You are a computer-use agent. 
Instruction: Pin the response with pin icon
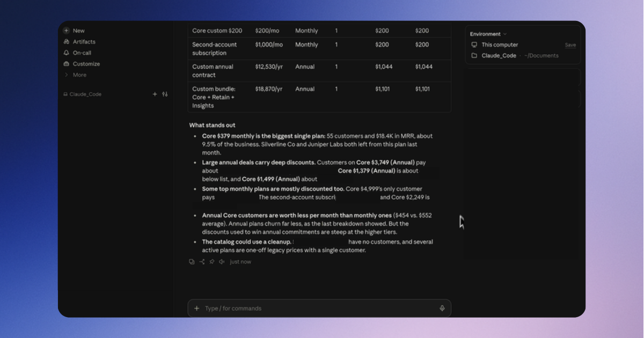click(x=212, y=262)
